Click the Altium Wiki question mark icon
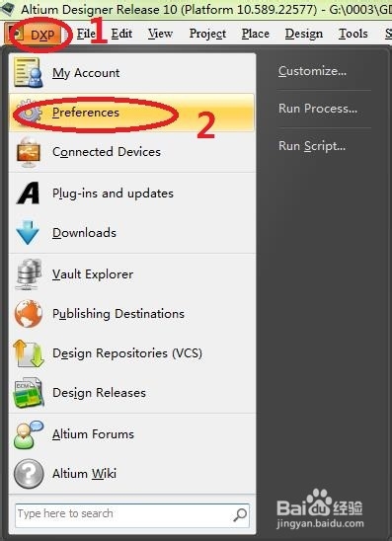 29,474
